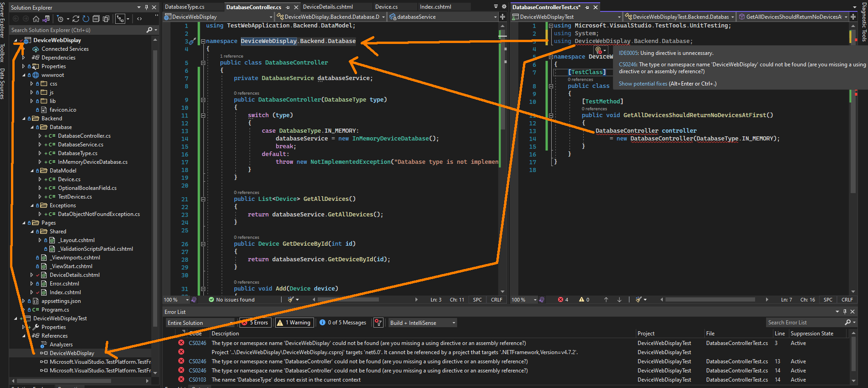Sync with active document icon

76,19
